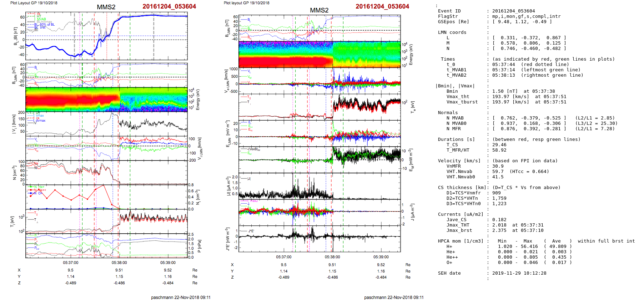
Task: Click the MMS2 title above the left plot
Action: tap(106, 7)
